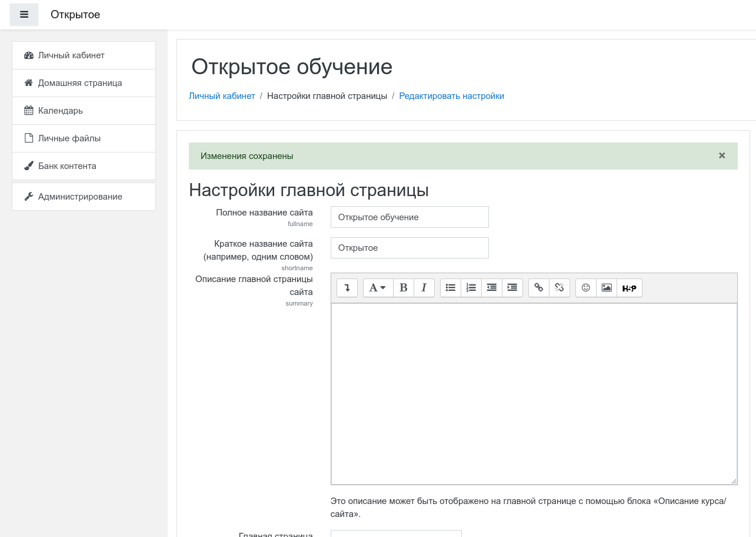Insert an image in the editor

[x=607, y=288]
